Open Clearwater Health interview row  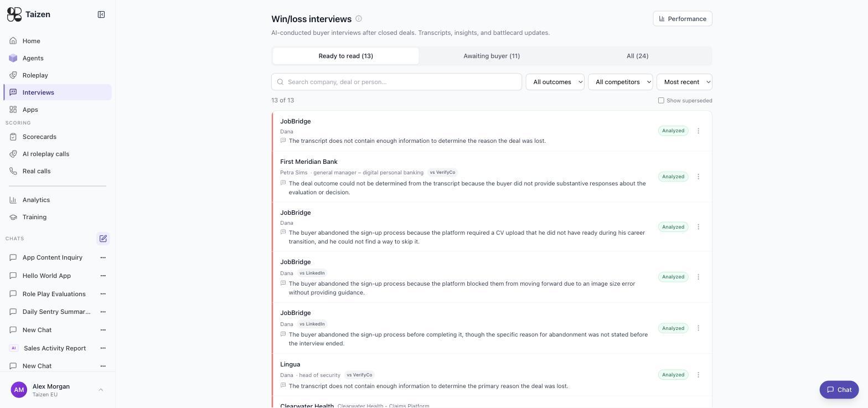click(492, 402)
